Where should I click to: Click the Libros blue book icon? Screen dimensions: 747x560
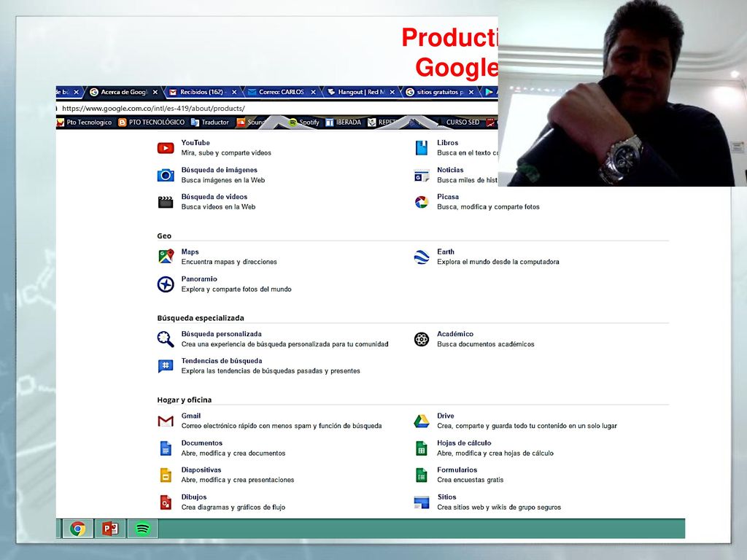tap(421, 148)
